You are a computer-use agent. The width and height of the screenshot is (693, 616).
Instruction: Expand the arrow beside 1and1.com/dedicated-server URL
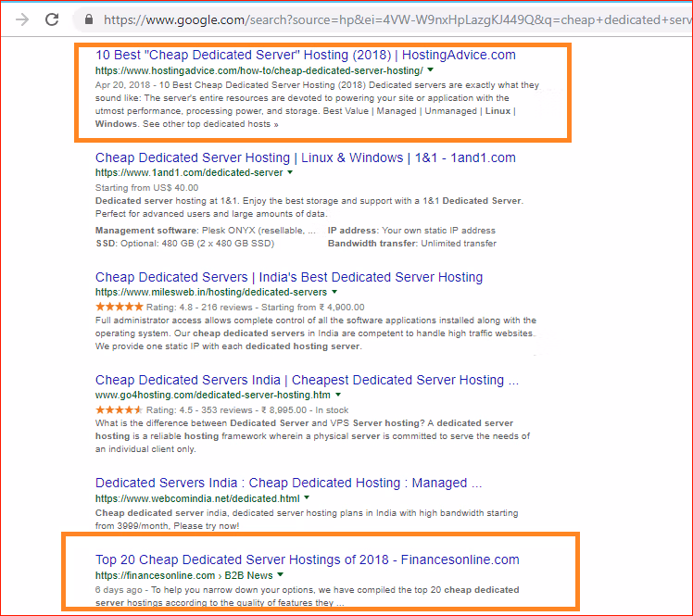[290, 173]
